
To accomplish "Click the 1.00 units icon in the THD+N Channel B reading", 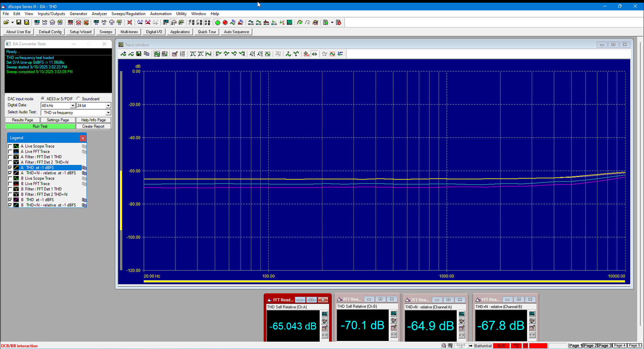I will (532, 313).
